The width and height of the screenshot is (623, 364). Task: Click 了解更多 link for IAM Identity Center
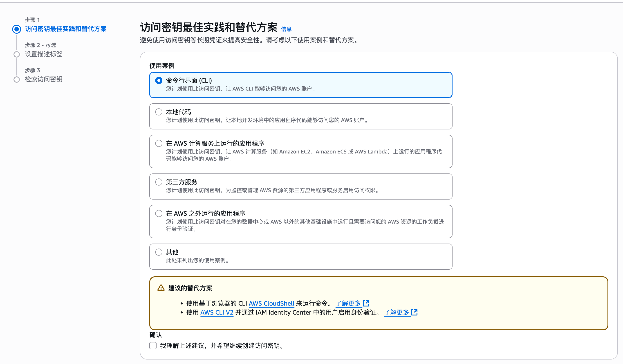tap(396, 312)
